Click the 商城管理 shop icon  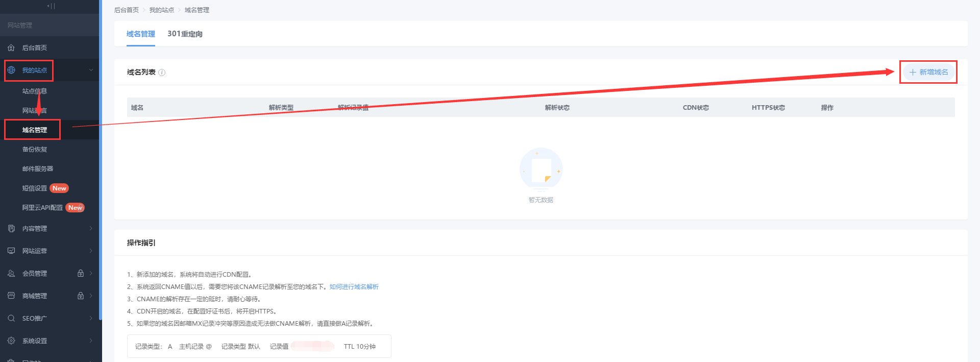click(x=11, y=296)
